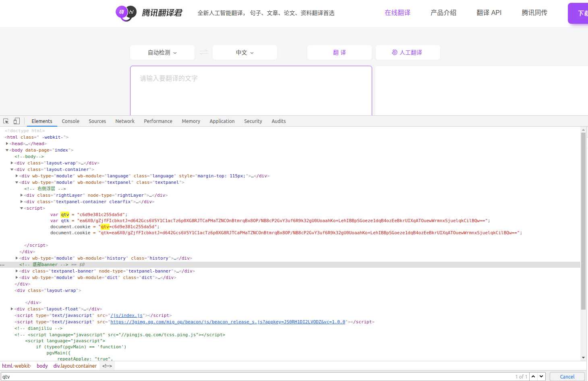
Task: Expand the textpanel-banner div
Action: click(x=17, y=271)
